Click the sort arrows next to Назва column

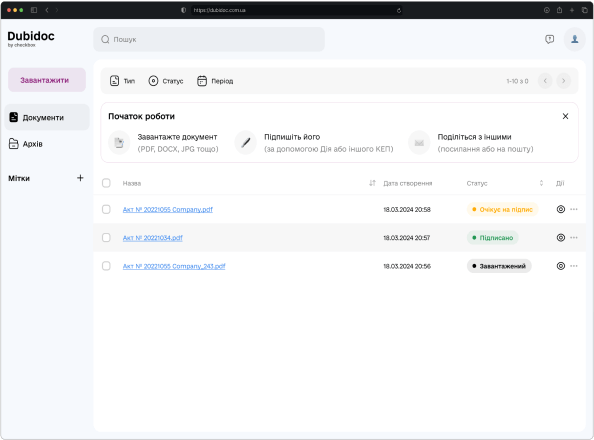coord(372,183)
